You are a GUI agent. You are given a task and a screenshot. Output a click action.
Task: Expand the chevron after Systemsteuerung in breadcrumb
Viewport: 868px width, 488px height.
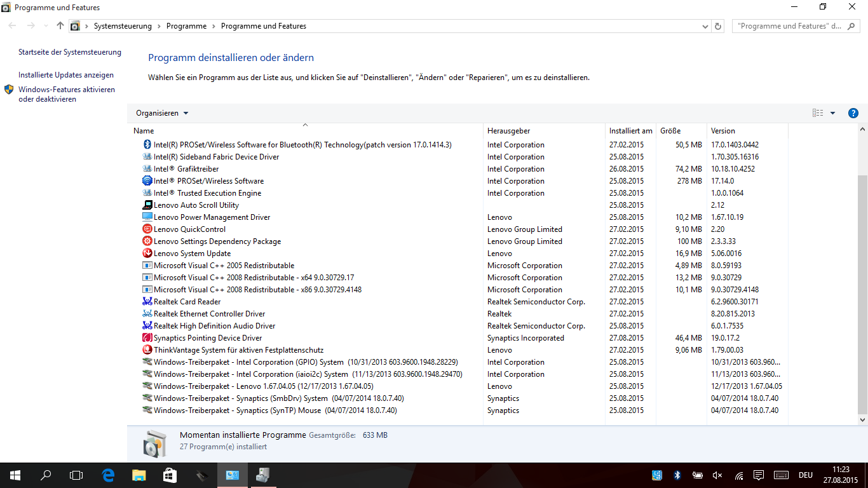click(159, 26)
